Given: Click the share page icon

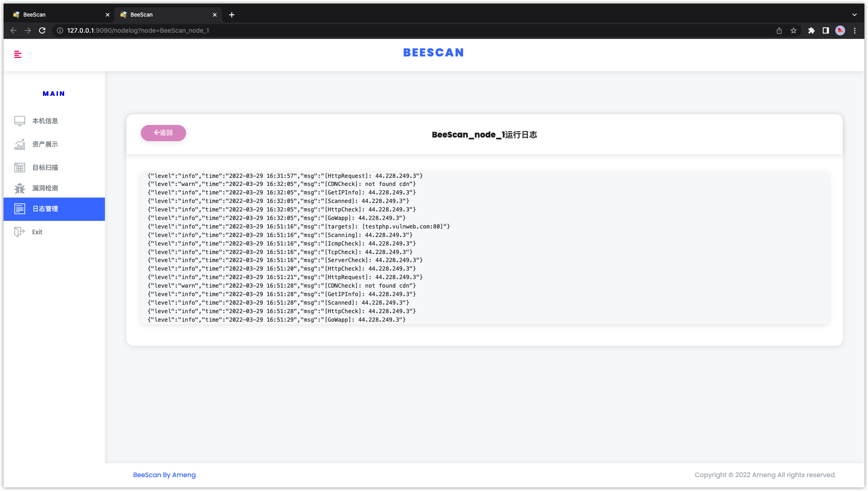Looking at the screenshot, I should (x=779, y=30).
